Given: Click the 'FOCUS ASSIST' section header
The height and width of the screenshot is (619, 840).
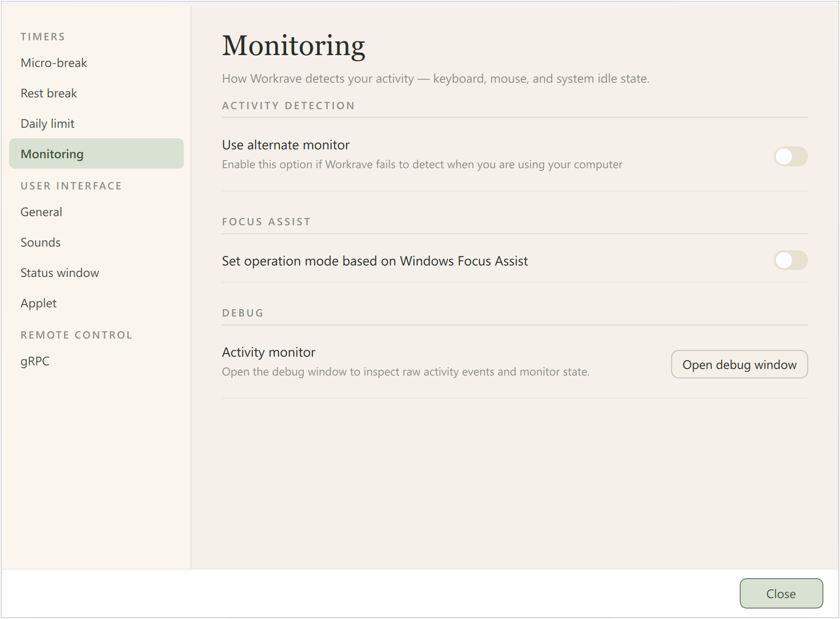Looking at the screenshot, I should 267,222.
